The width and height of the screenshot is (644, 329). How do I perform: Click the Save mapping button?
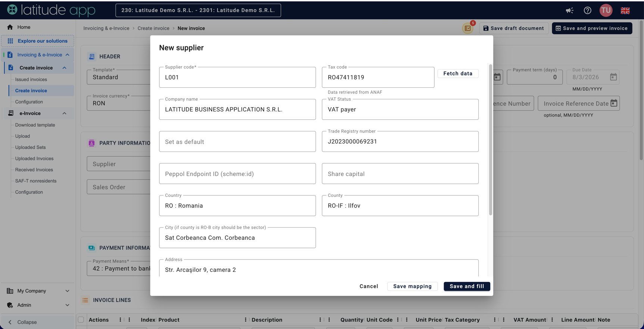pyautogui.click(x=412, y=286)
